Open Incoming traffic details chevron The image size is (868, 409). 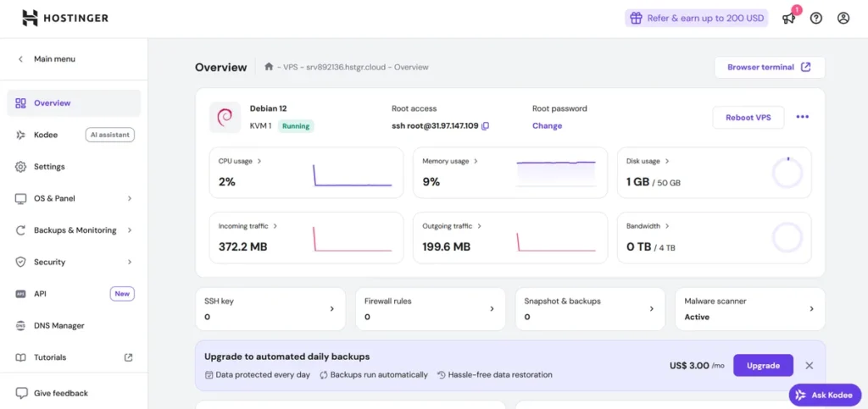point(275,226)
